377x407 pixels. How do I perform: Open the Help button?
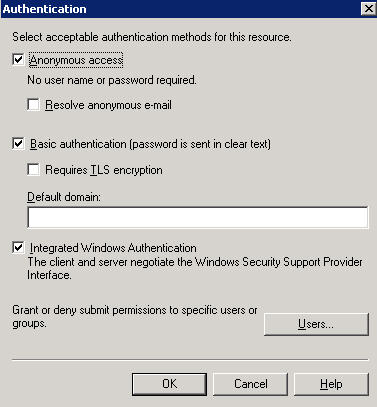(x=331, y=384)
